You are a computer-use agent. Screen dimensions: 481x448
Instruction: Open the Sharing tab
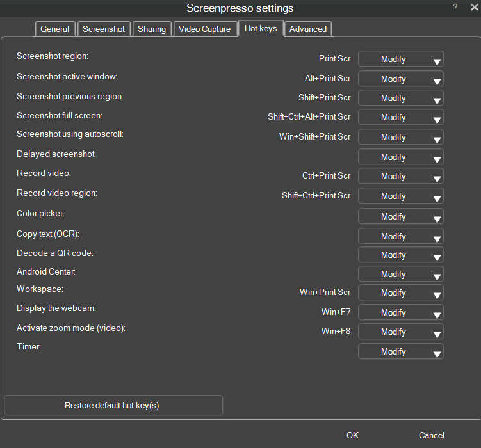tap(152, 29)
